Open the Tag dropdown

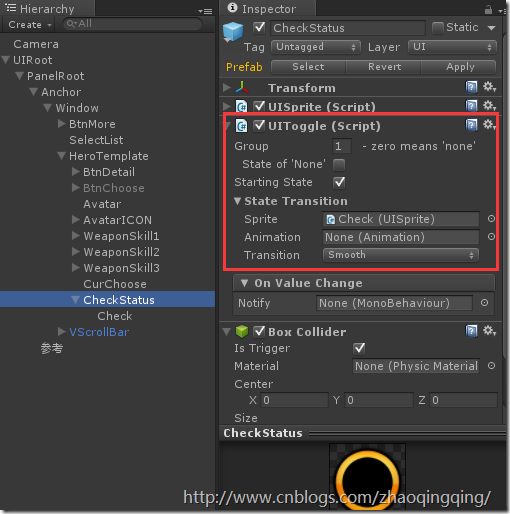click(x=316, y=47)
